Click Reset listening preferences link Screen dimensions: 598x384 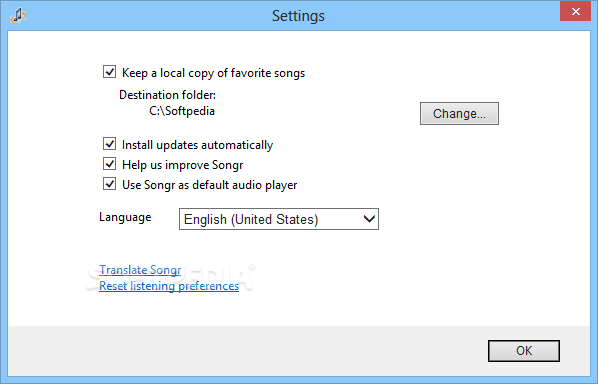tap(169, 286)
